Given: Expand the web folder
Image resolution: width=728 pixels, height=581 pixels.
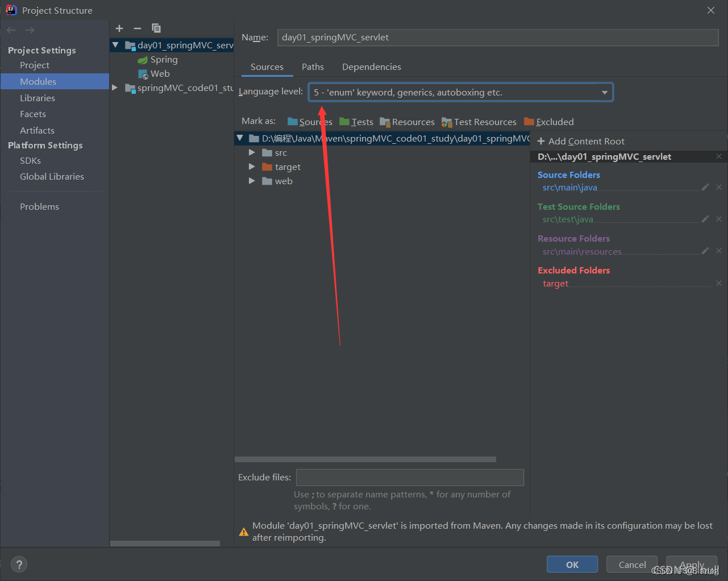Looking at the screenshot, I should point(252,181).
